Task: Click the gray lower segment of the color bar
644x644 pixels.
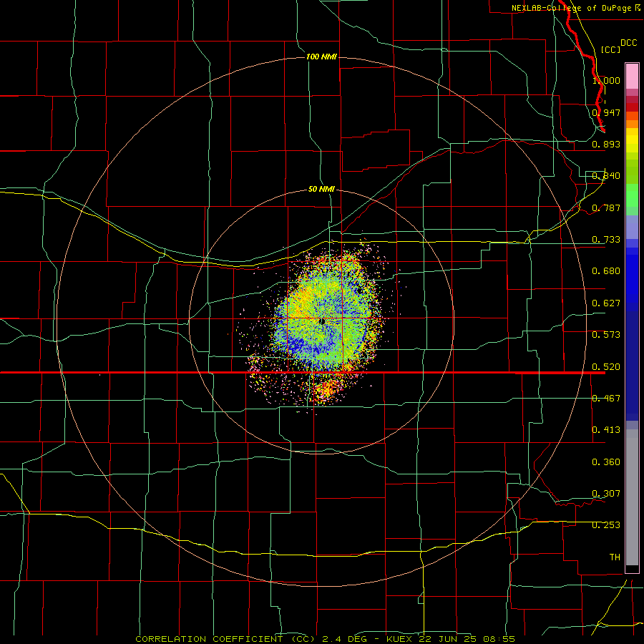Action: coord(632,497)
